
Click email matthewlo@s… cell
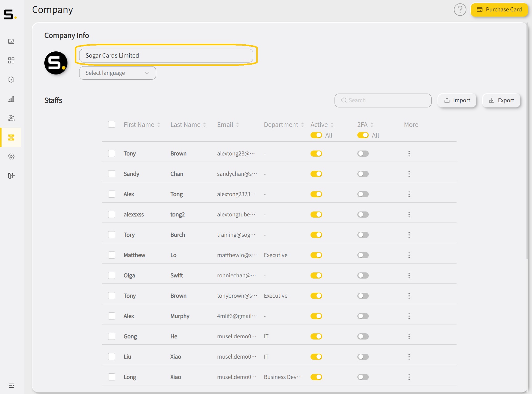(x=237, y=255)
